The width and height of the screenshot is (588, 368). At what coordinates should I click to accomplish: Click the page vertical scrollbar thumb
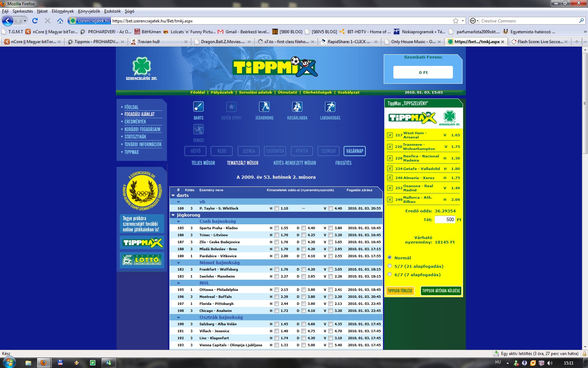tap(585, 103)
